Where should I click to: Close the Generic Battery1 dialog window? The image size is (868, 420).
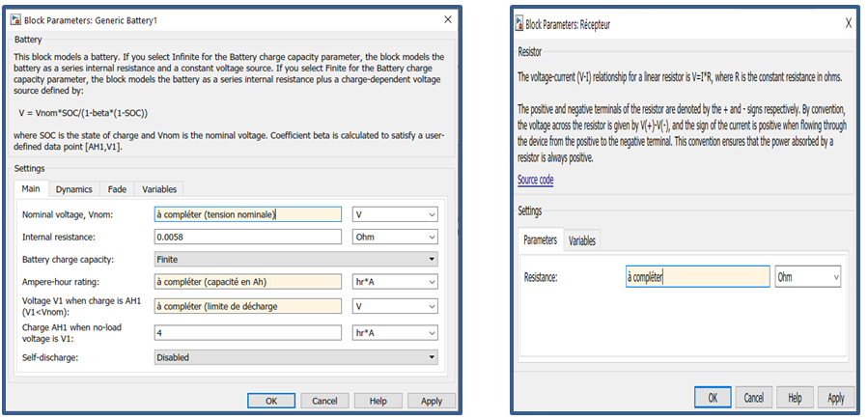point(447,19)
